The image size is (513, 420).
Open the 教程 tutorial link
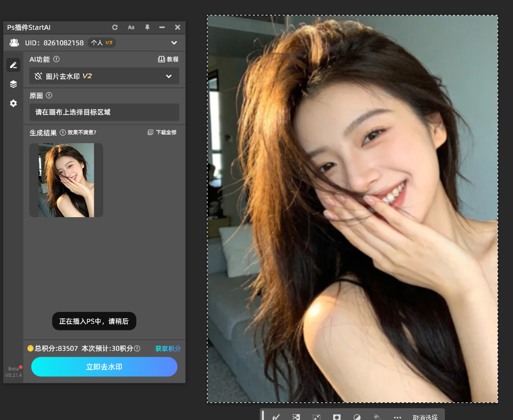click(x=168, y=60)
